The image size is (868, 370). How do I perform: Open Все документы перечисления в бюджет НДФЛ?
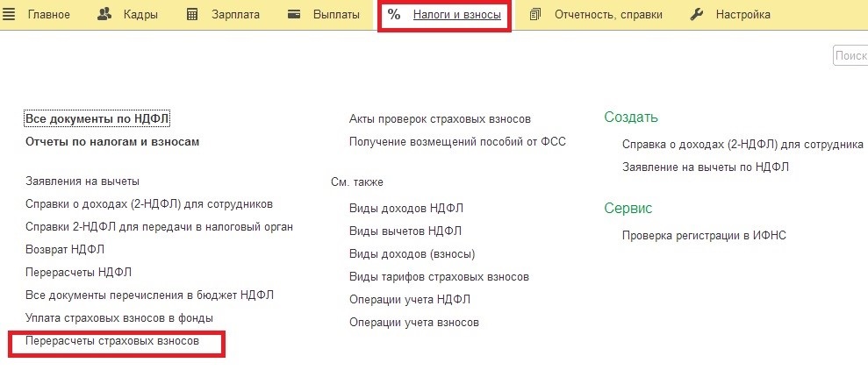(149, 295)
